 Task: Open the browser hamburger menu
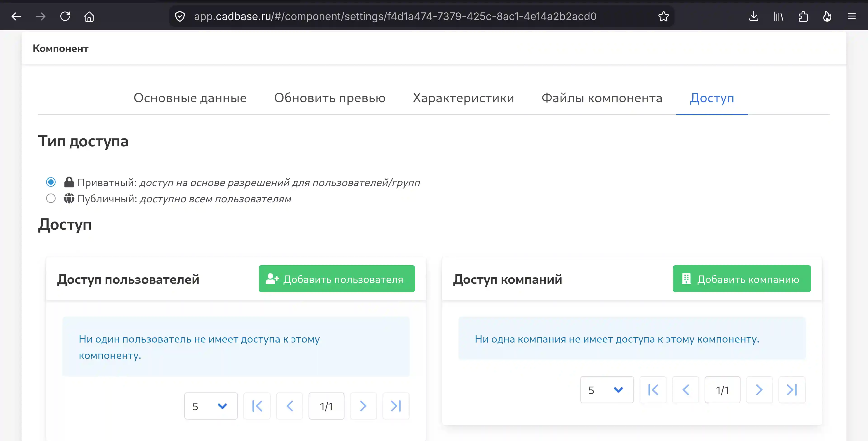[x=852, y=16]
